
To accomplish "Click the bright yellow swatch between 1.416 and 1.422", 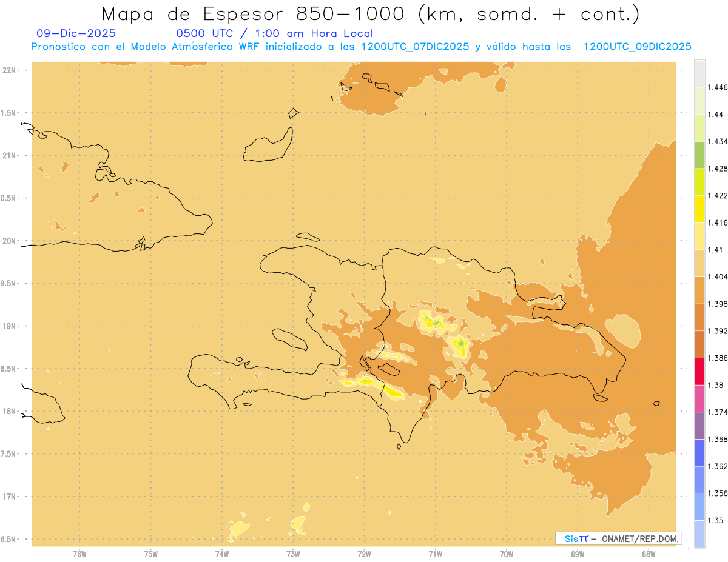I will pos(699,209).
